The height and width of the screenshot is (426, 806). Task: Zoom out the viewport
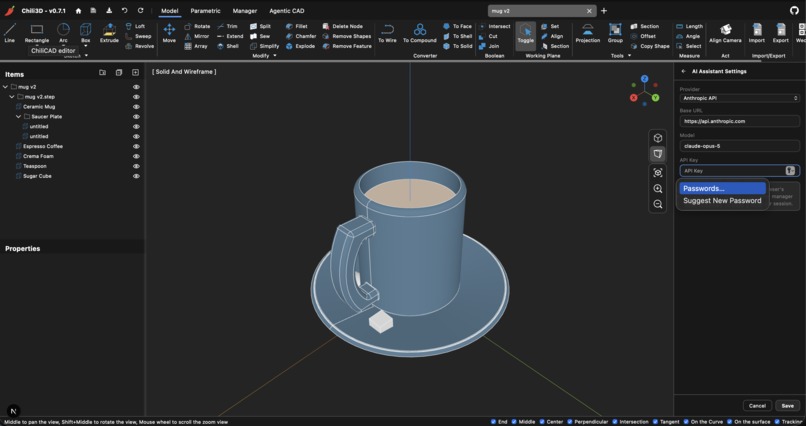(657, 205)
